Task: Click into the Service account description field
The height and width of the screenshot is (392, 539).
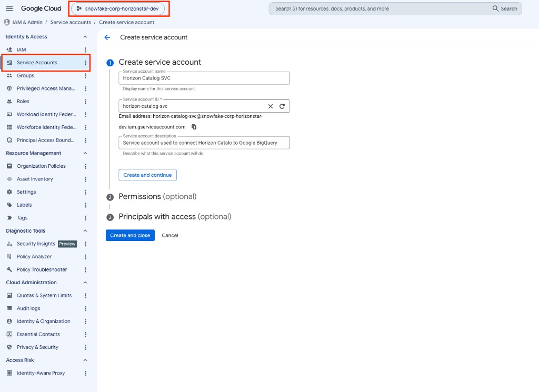Action: (204, 143)
